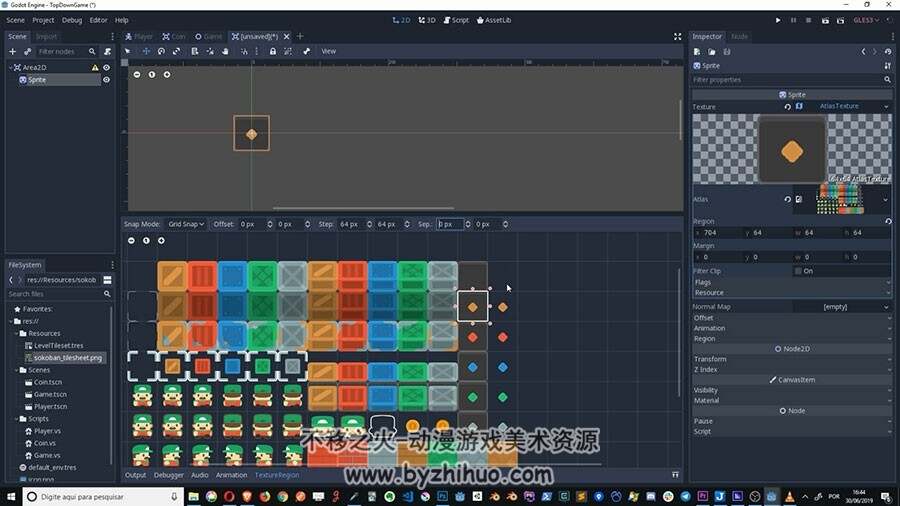Open the Normal Map empty dropdown
This screenshot has height=506, width=900.
[842, 307]
